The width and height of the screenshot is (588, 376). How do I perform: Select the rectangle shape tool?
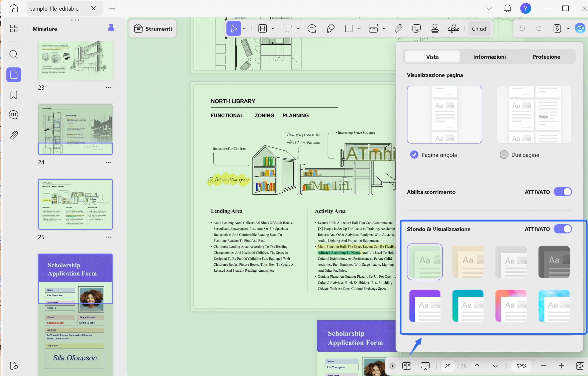coord(349,28)
